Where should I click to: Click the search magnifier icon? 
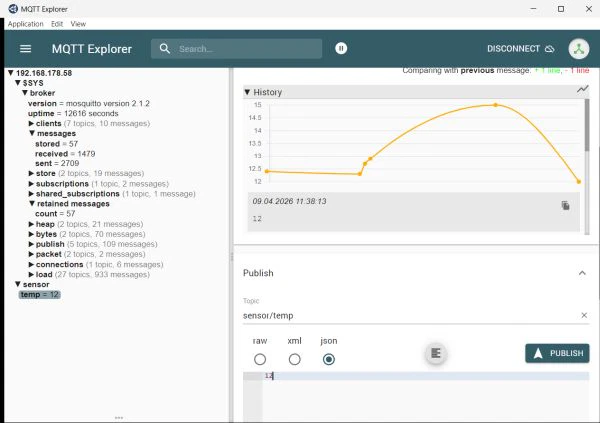pyautogui.click(x=164, y=48)
